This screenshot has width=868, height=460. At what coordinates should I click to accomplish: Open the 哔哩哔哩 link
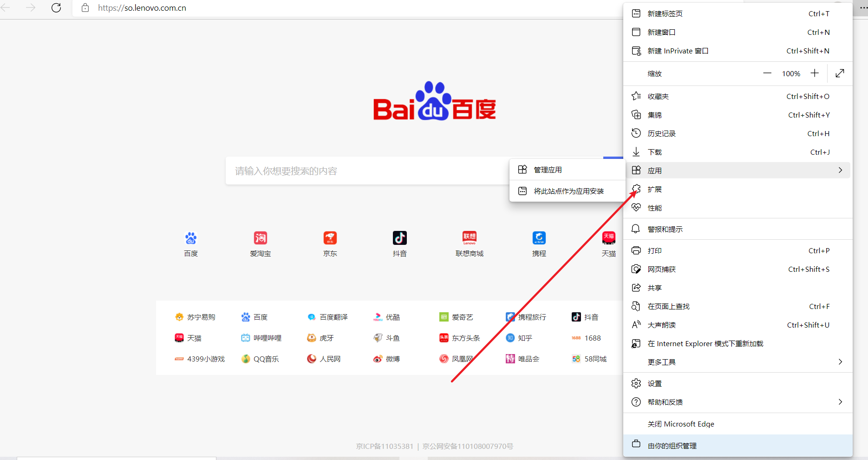267,338
